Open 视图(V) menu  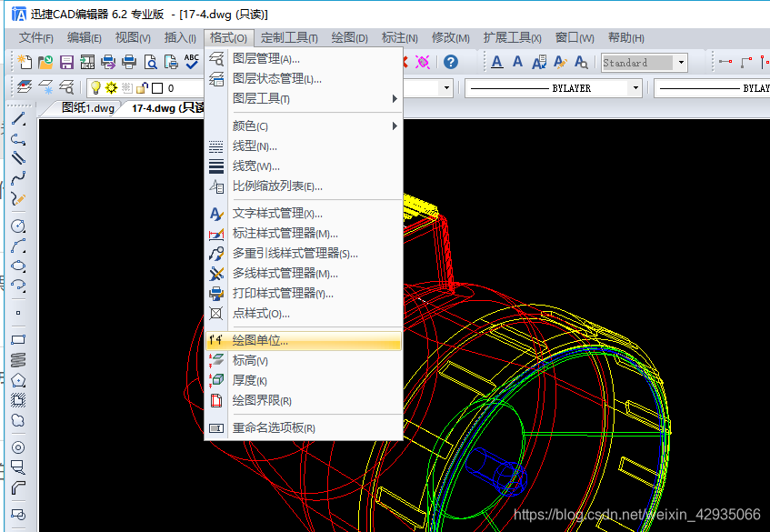coord(133,38)
